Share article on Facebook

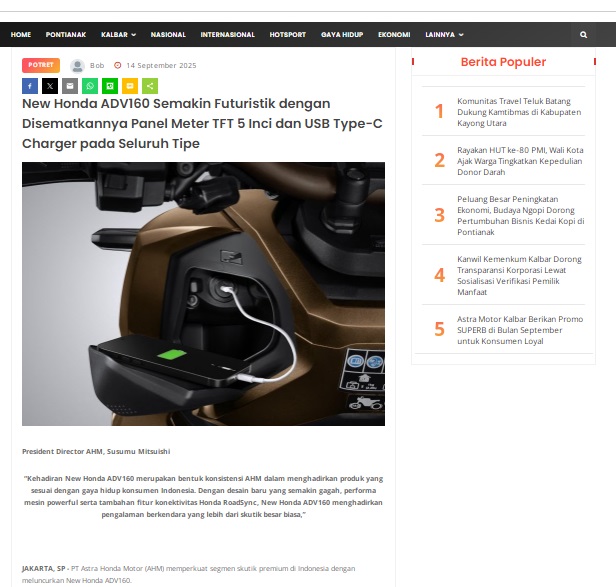pos(30,86)
